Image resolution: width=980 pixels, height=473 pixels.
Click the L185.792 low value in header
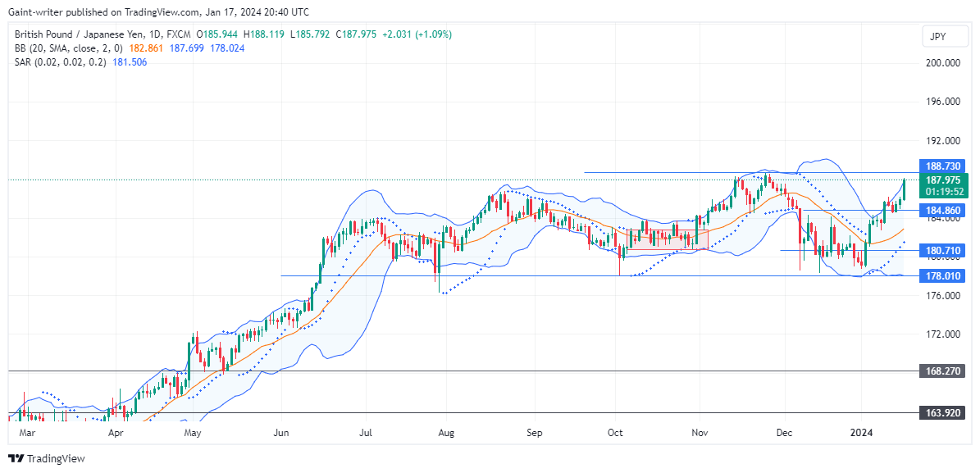(310, 34)
